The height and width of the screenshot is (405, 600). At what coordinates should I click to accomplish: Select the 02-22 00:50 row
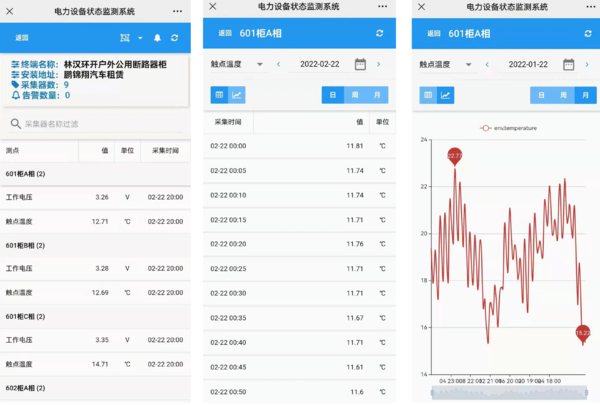(x=299, y=392)
